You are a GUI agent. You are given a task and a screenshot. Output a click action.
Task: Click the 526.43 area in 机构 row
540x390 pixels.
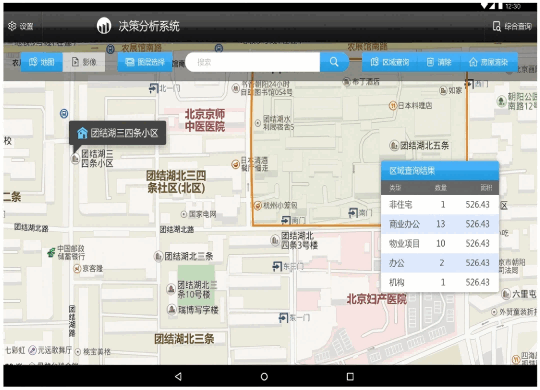tap(478, 283)
